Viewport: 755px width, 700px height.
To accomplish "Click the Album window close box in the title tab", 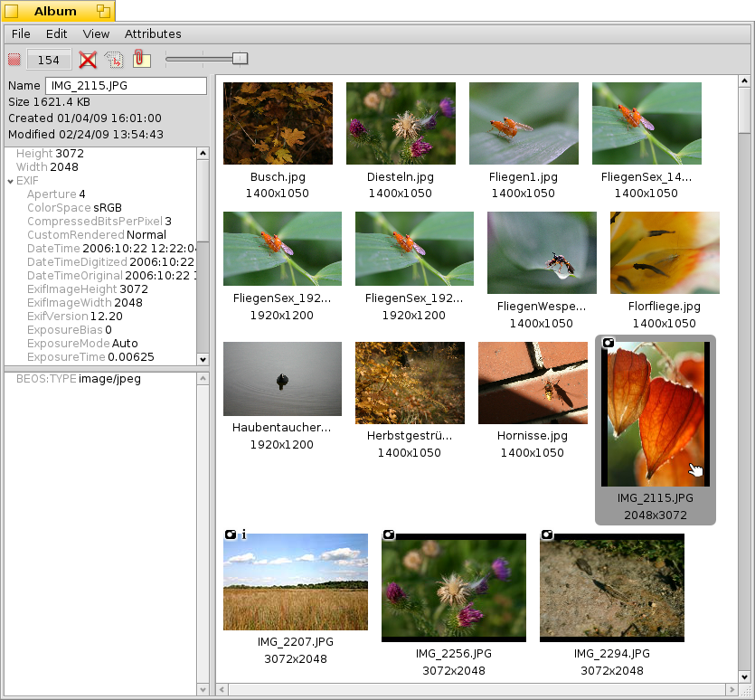I will coord(11,11).
